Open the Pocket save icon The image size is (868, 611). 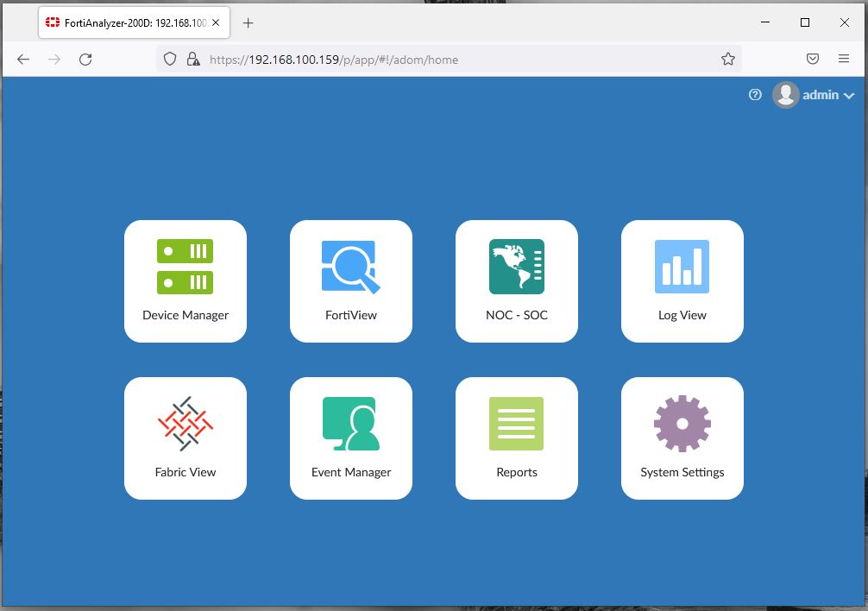pyautogui.click(x=813, y=59)
